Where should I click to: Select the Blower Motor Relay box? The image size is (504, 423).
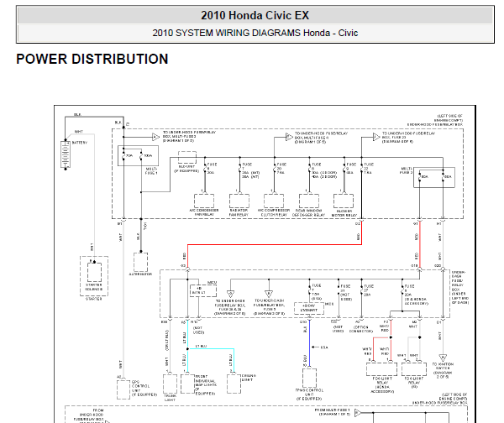[x=347, y=201]
